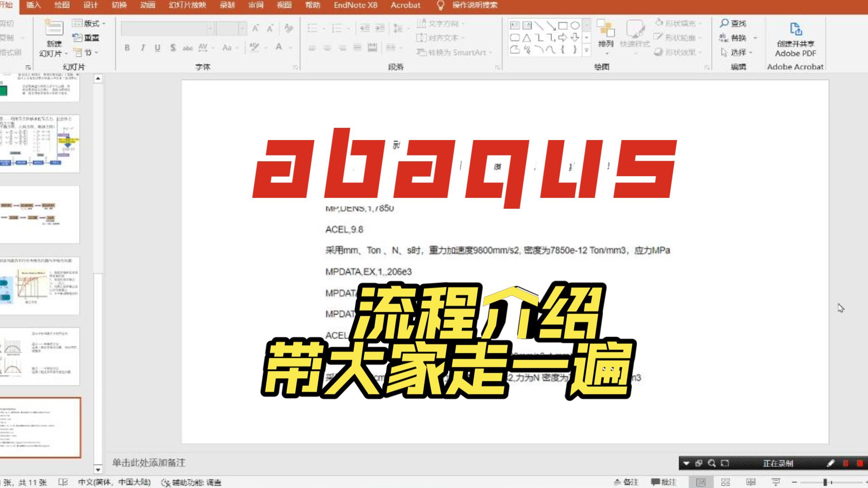Click Find (查找) in editing group

tap(733, 23)
